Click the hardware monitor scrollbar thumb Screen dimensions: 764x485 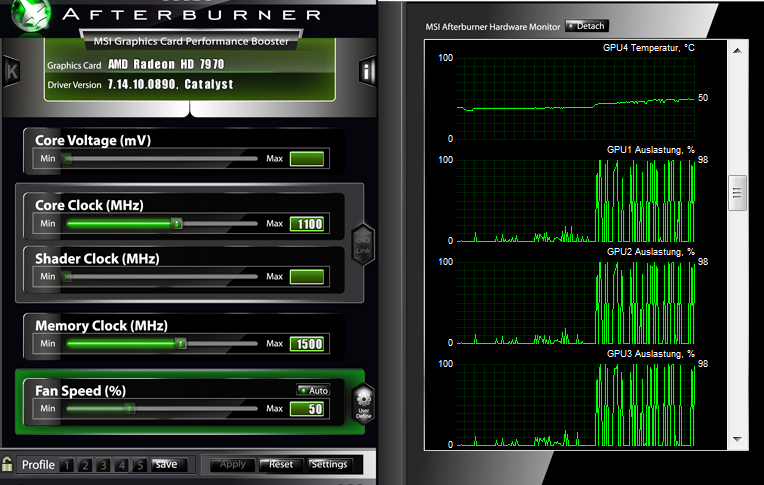click(x=737, y=193)
